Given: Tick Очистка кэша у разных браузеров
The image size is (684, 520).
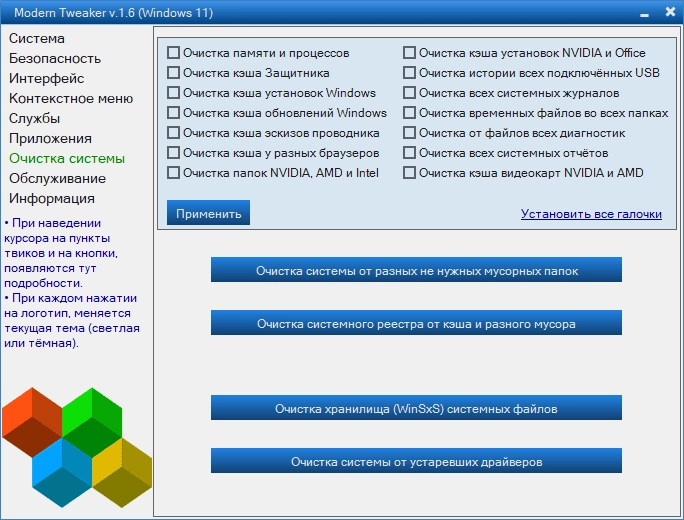Looking at the screenshot, I should 173,153.
